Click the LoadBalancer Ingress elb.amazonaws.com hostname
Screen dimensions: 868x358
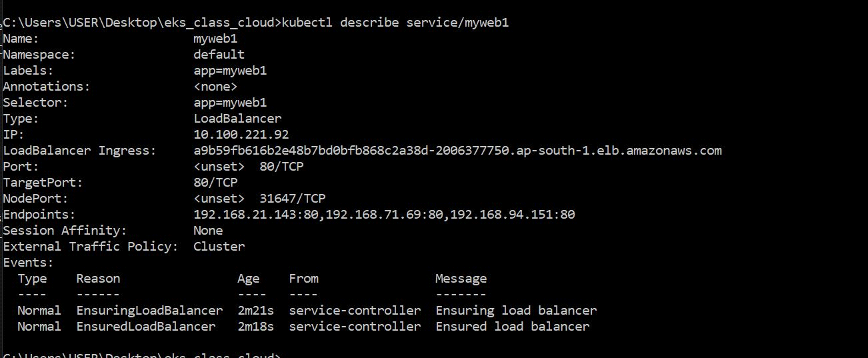pos(457,151)
